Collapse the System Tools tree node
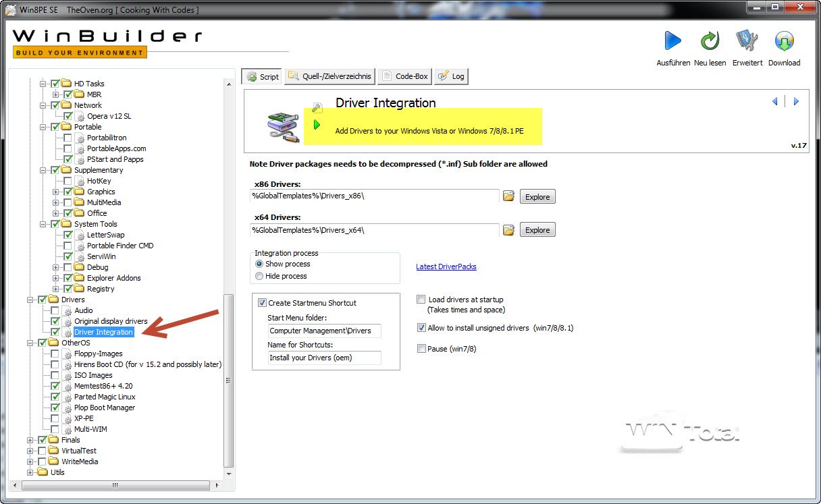The height and width of the screenshot is (504, 821). [43, 224]
